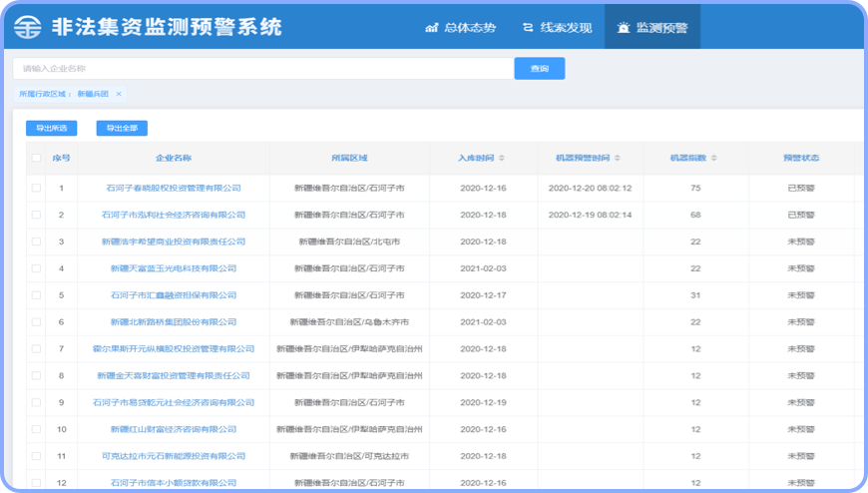Viewport: 868px width, 493px height.
Task: Select row 4 with its checkbox
Action: click(x=37, y=268)
